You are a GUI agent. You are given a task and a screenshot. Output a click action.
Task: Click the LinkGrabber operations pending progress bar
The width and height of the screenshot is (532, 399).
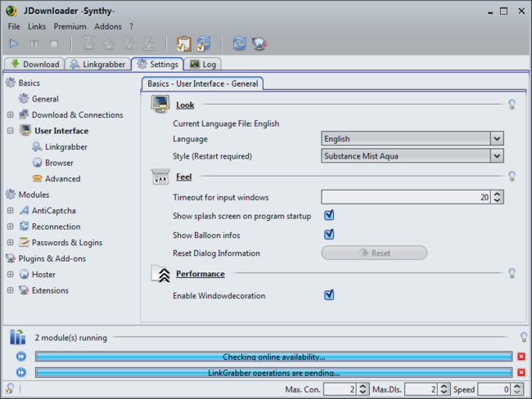click(274, 373)
